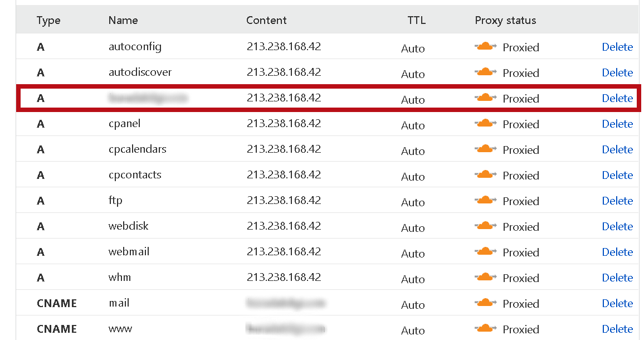644x340 pixels.
Task: Select the Content value of the cpanel record
Action: coord(284,124)
